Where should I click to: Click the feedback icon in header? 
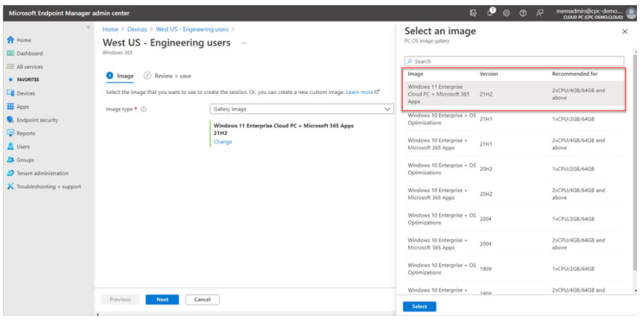(539, 13)
